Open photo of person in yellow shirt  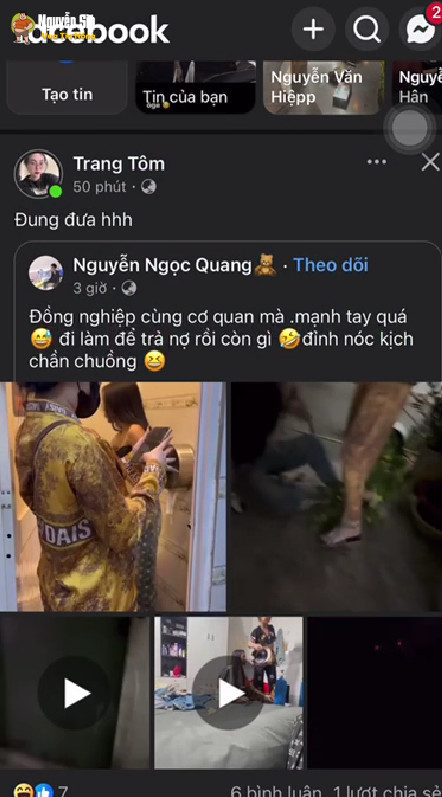tap(113, 497)
